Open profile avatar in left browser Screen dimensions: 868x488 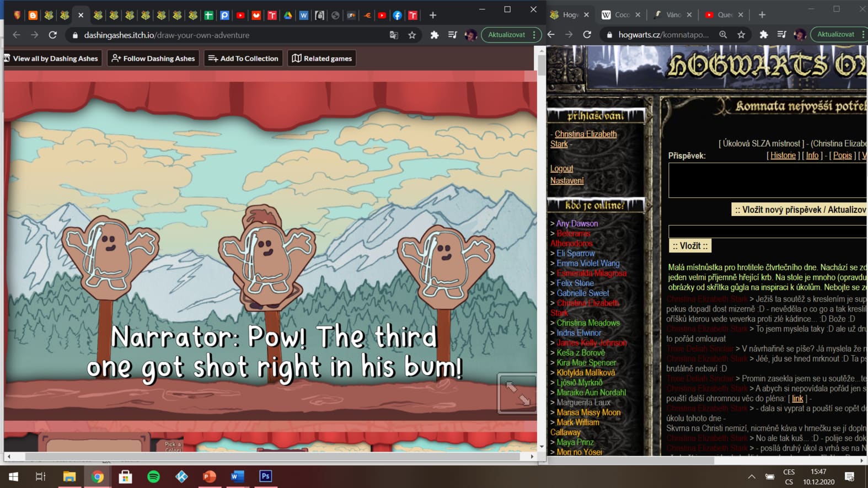[470, 35]
